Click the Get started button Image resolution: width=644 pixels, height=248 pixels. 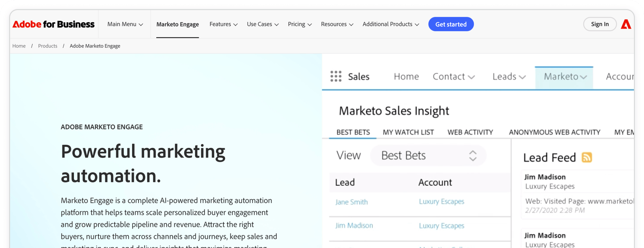point(451,24)
